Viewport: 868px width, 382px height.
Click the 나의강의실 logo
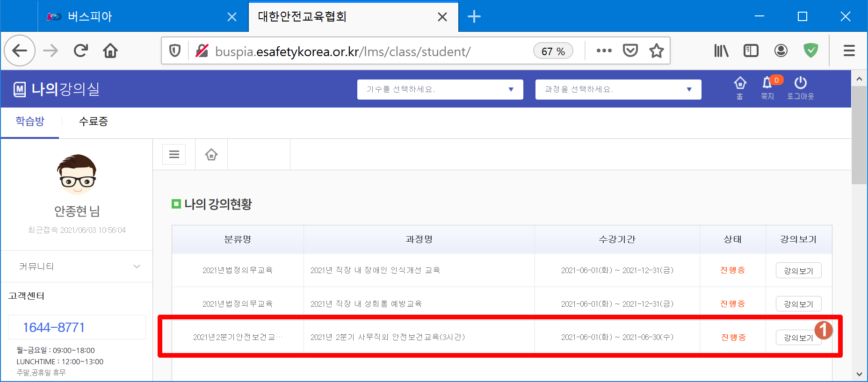pos(57,89)
